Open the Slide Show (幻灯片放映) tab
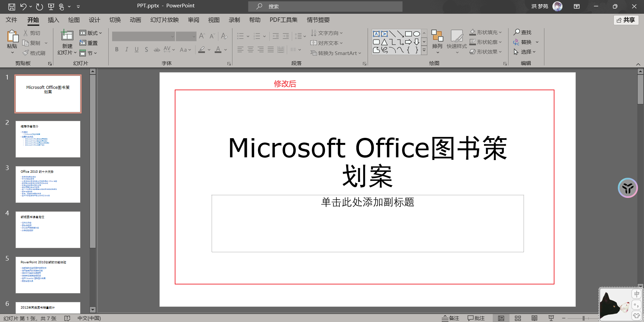 pyautogui.click(x=164, y=20)
